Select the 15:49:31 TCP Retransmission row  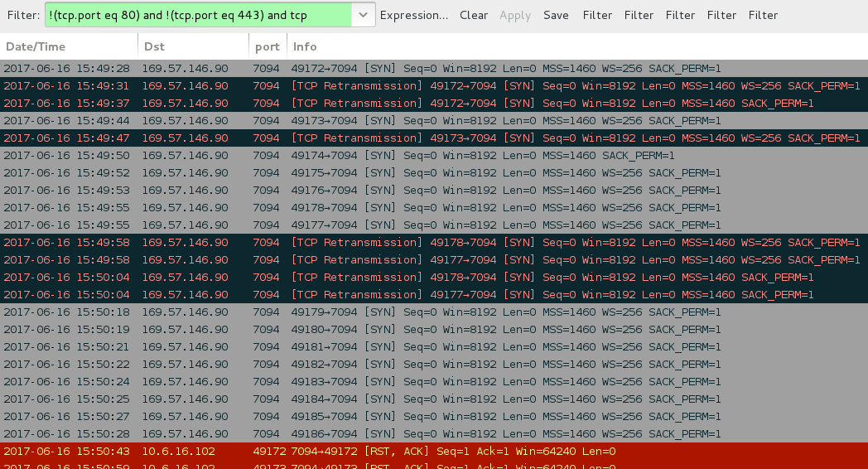434,86
